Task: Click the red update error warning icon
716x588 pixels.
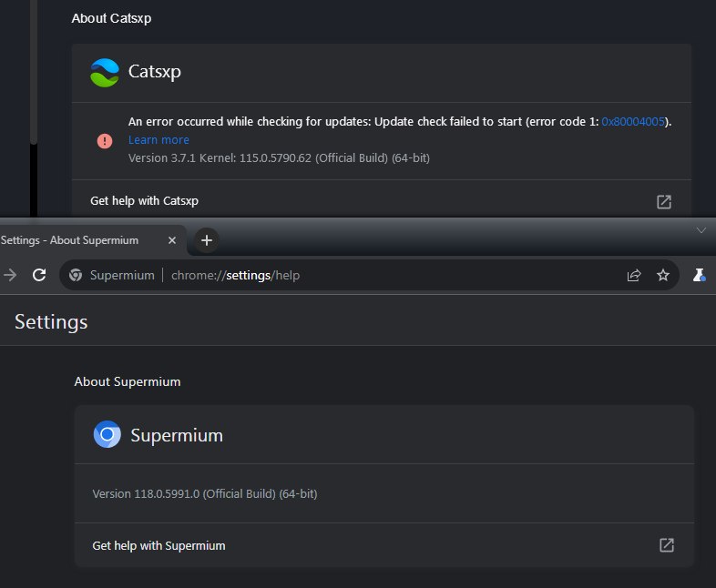Action: [105, 141]
